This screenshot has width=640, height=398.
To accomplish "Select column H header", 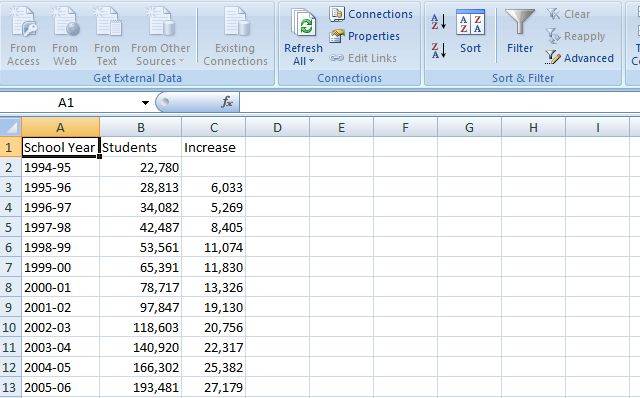I will pos(533,127).
